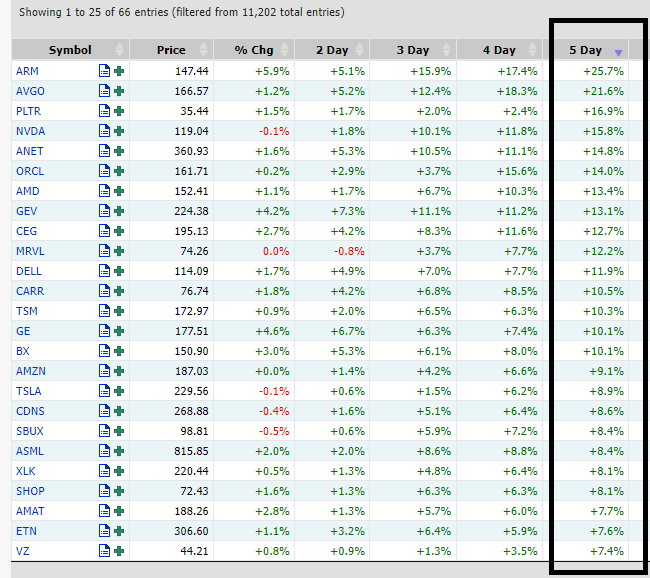Add CEG using green plus icon
The image size is (650, 578).
pos(119,231)
